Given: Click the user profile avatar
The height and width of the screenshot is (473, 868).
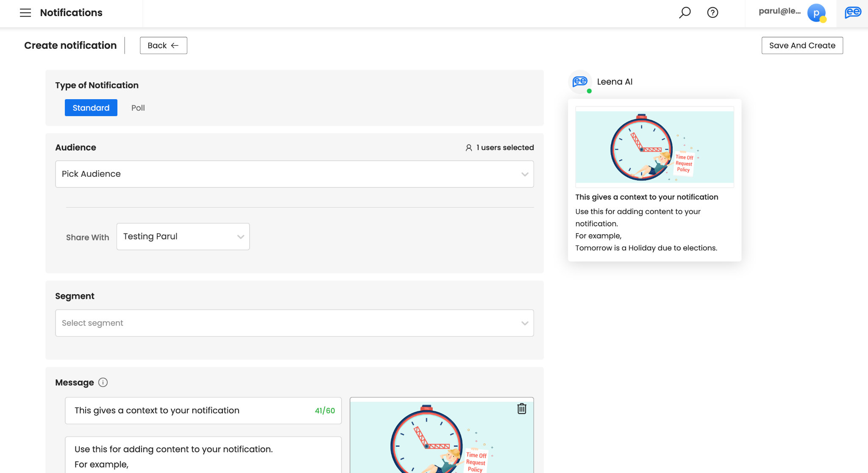Looking at the screenshot, I should tap(816, 13).
